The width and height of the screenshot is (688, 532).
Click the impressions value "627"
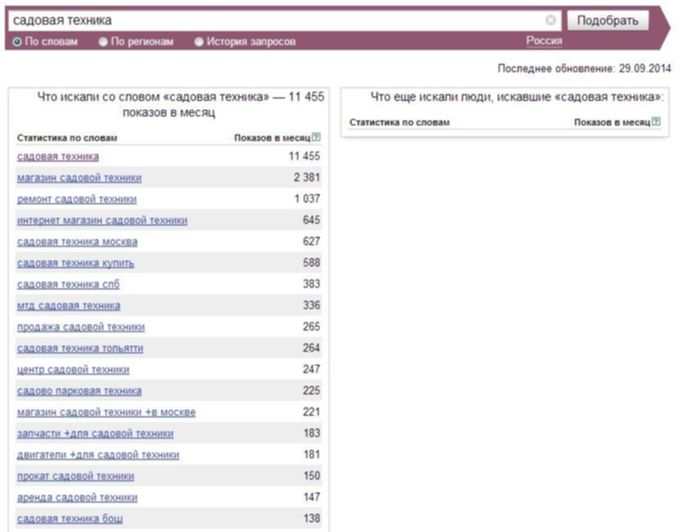(311, 241)
